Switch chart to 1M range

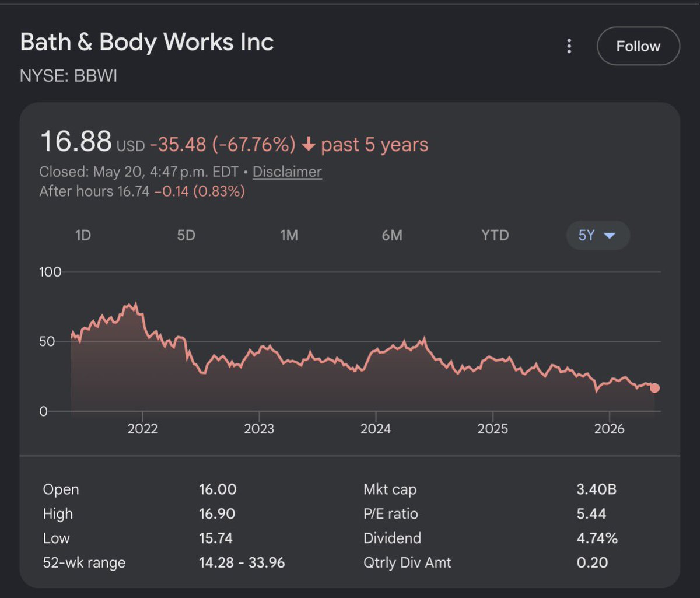(289, 236)
